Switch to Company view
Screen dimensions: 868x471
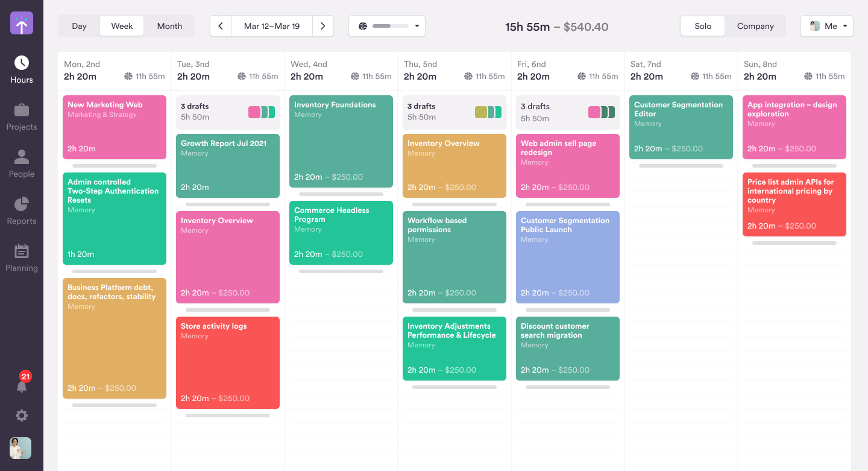(755, 26)
